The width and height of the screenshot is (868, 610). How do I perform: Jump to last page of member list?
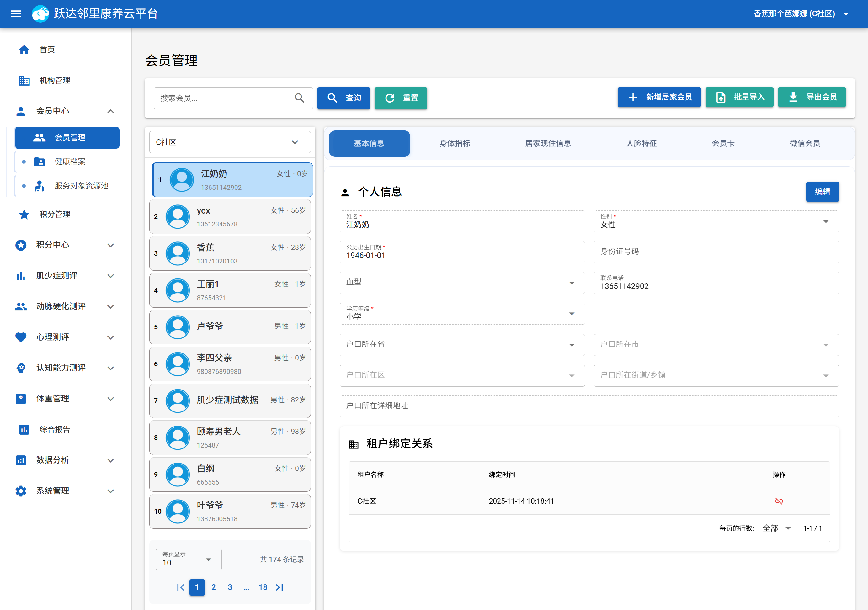coord(280,587)
